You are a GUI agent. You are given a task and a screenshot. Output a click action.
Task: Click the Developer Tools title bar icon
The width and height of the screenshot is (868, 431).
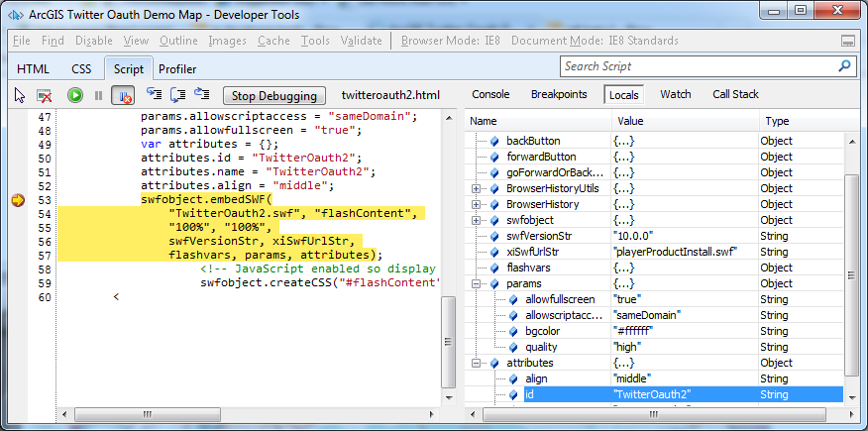(x=16, y=15)
